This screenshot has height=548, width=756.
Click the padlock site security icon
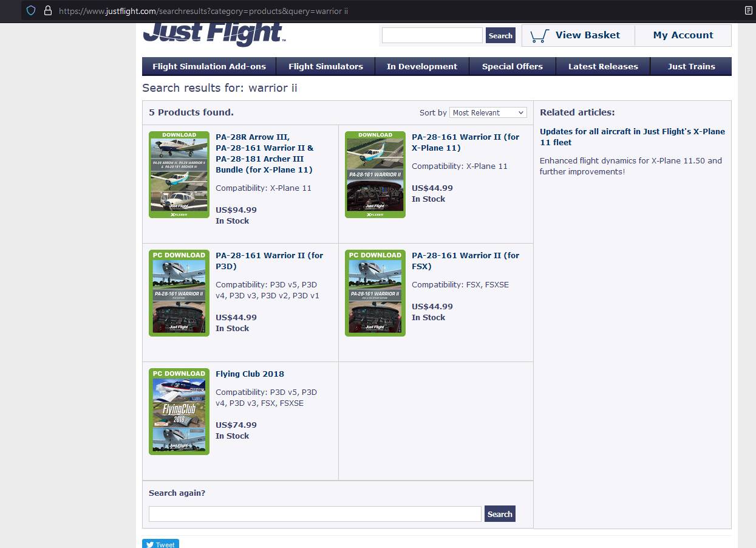pyautogui.click(x=47, y=11)
